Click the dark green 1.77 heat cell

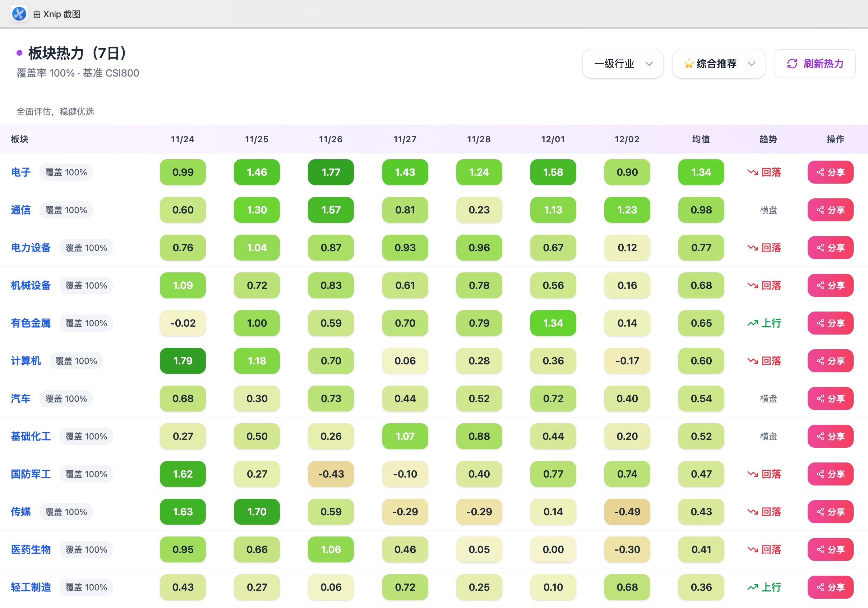[x=331, y=172]
